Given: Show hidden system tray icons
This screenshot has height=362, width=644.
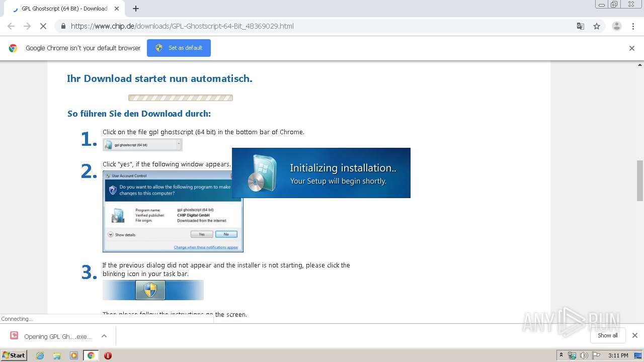Looking at the screenshot, I should pos(561,355).
